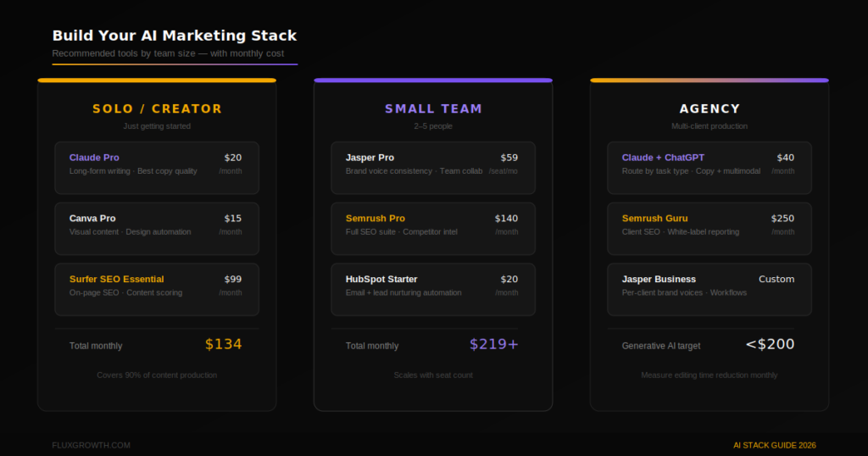Image resolution: width=868 pixels, height=456 pixels.
Task: Click the <$200 agency target value
Action: click(770, 344)
